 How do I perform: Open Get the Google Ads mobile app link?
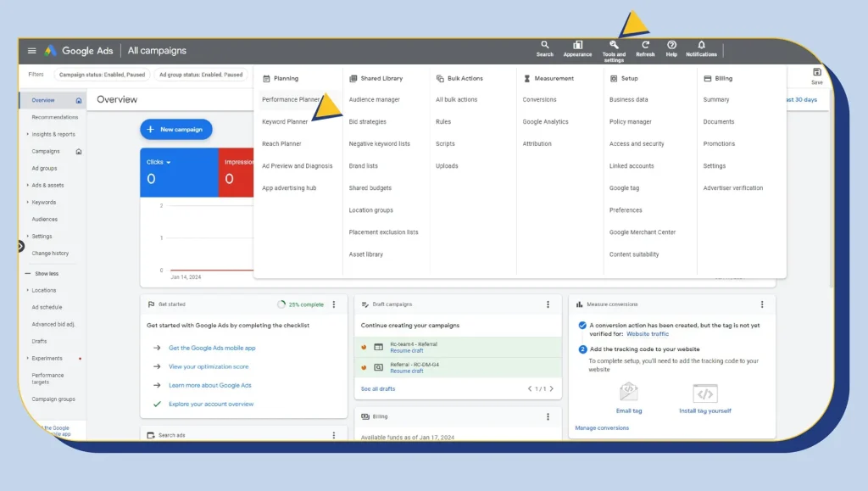click(212, 349)
